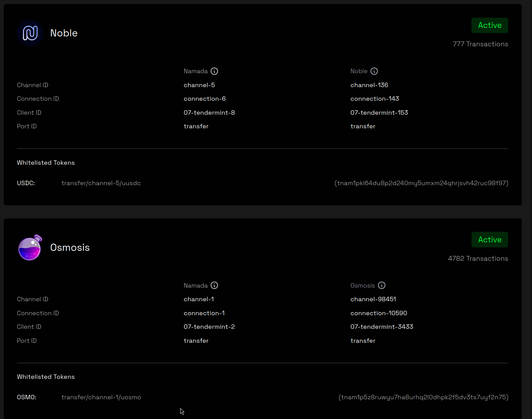Open info icon beside Namada in Noble card

214,71
